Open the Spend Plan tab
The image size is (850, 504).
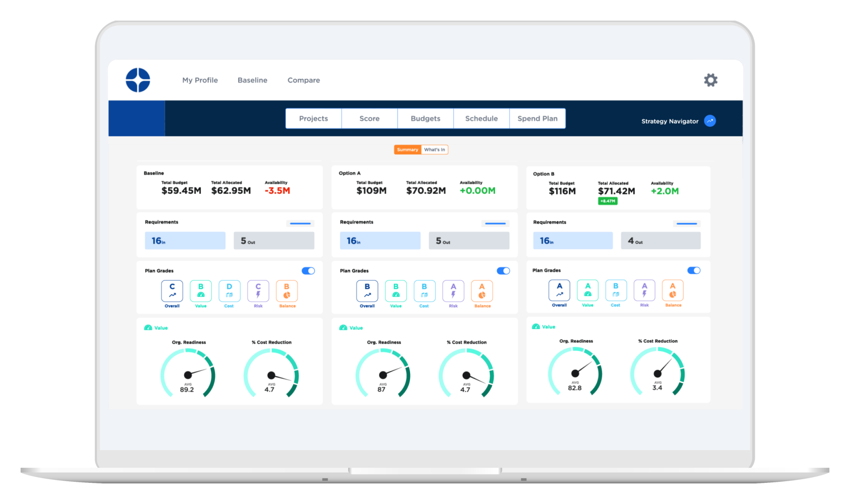[x=537, y=119]
